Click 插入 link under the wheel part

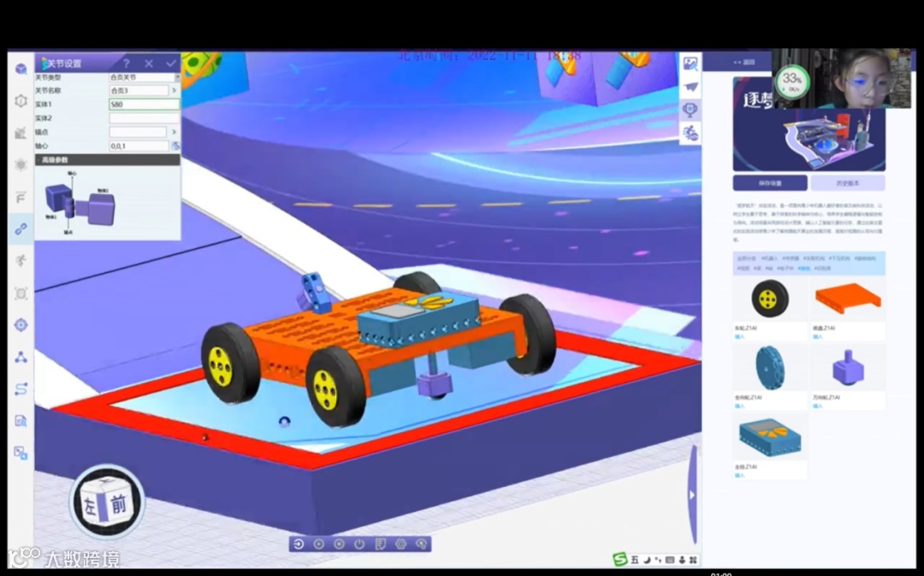(739, 336)
